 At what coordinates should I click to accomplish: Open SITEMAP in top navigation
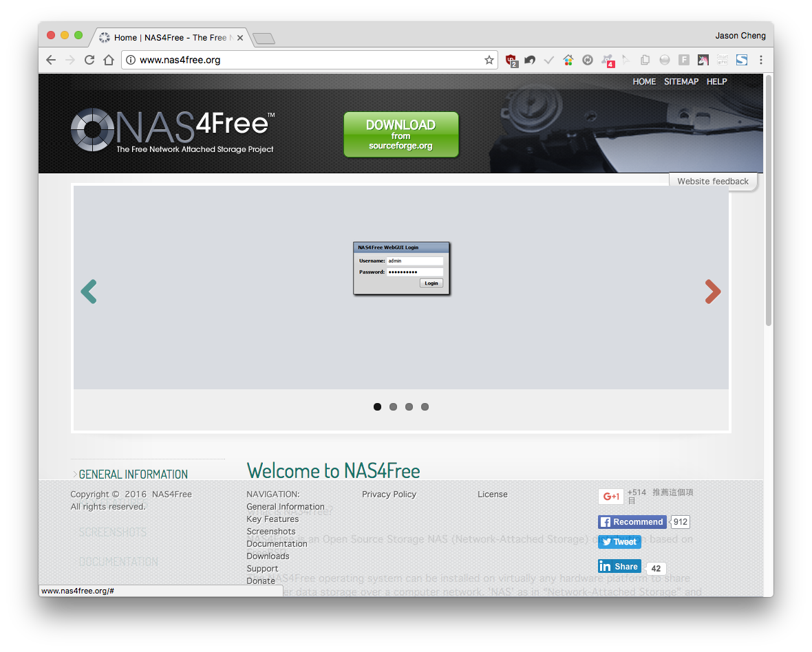(681, 82)
